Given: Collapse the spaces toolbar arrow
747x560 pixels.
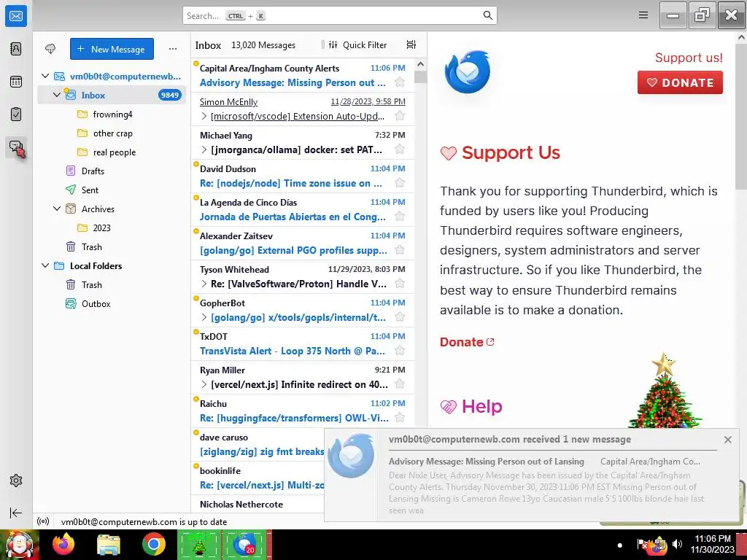Looking at the screenshot, I should tap(16, 513).
